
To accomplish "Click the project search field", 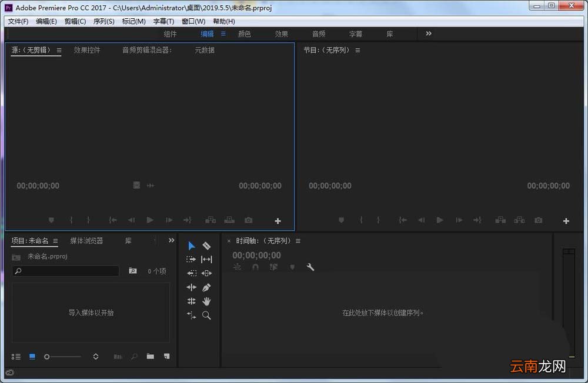I will coord(66,271).
